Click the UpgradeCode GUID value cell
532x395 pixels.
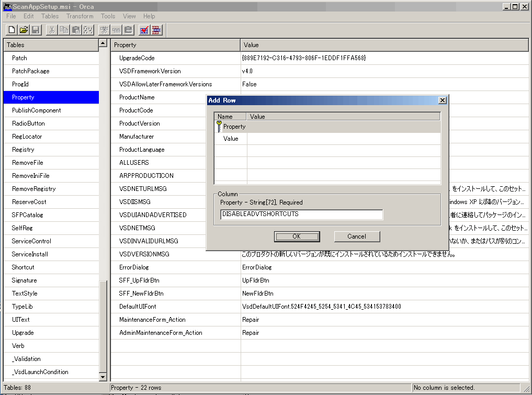(x=384, y=58)
